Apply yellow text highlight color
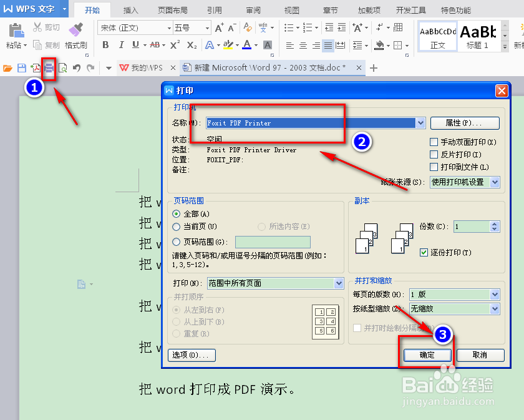524x420 pixels. (x=228, y=45)
